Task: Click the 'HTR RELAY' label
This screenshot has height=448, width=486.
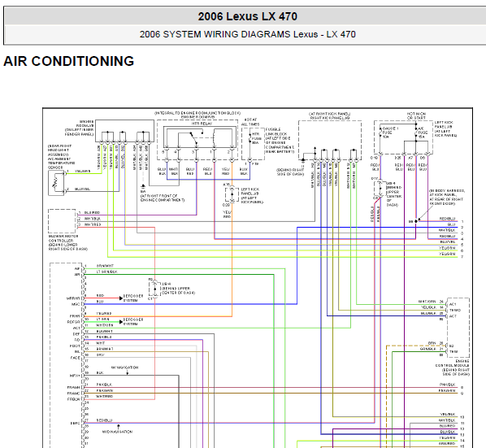Action: [202, 124]
